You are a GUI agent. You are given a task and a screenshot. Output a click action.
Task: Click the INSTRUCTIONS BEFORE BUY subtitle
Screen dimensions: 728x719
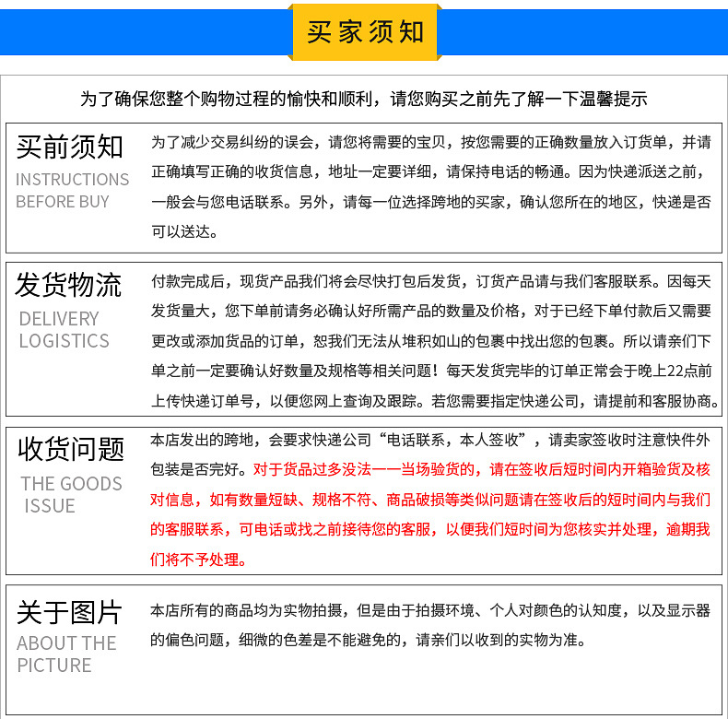(72, 191)
